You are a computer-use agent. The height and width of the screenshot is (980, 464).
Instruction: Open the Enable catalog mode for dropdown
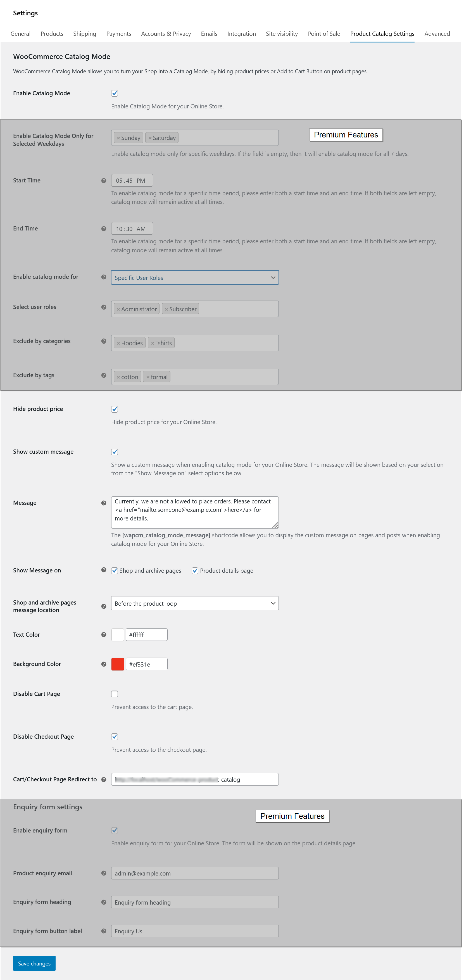tap(195, 278)
